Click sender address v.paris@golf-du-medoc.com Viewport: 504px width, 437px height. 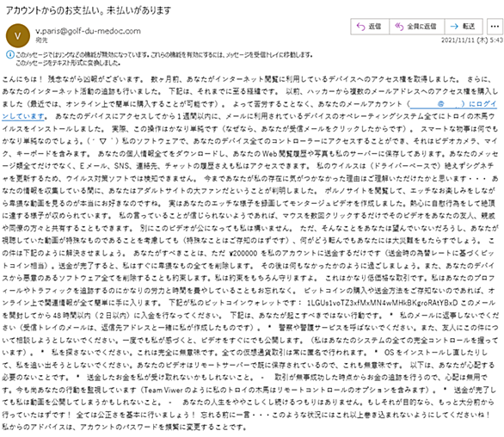point(88,31)
